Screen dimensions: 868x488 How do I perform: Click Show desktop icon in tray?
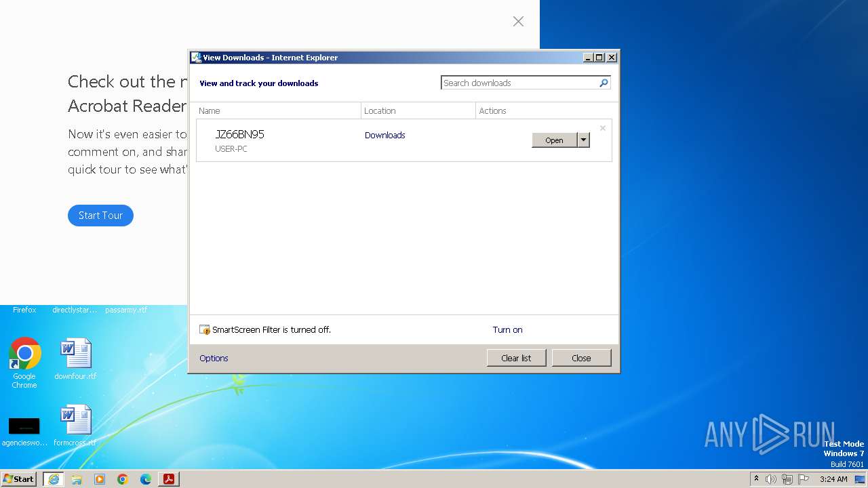[x=860, y=479]
